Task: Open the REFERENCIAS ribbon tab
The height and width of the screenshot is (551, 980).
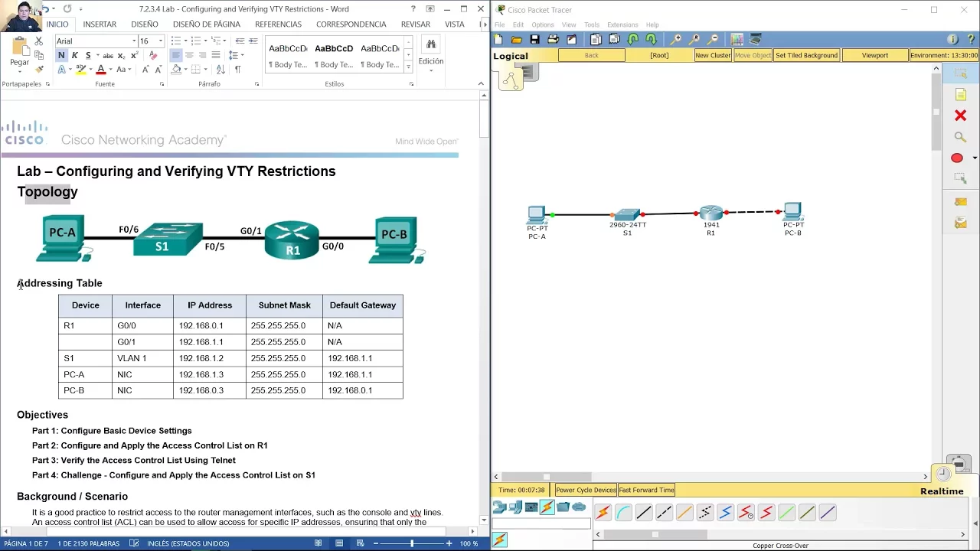Action: (x=278, y=24)
